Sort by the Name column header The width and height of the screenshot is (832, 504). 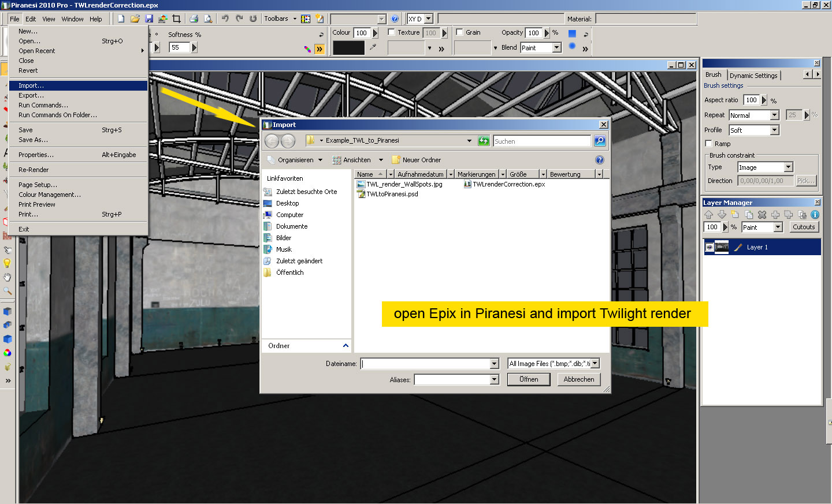pyautogui.click(x=370, y=174)
